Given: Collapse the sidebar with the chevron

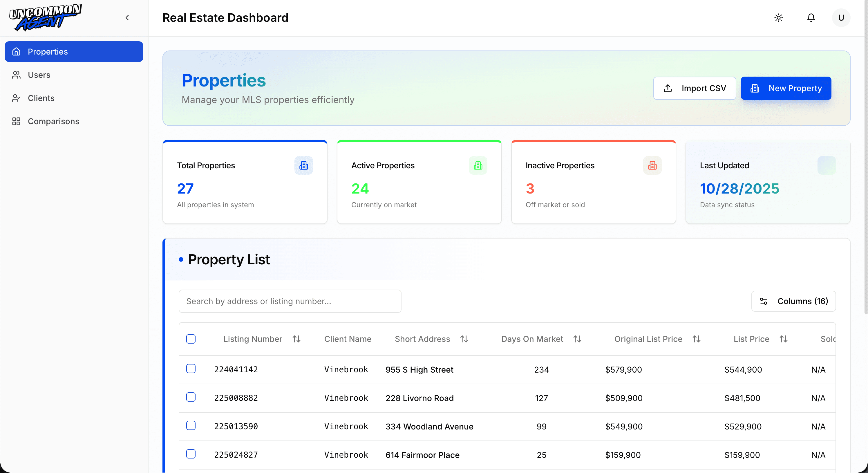Looking at the screenshot, I should (127, 17).
